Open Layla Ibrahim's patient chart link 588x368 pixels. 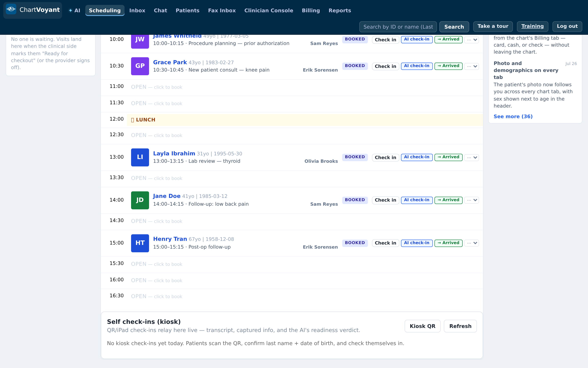point(174,154)
